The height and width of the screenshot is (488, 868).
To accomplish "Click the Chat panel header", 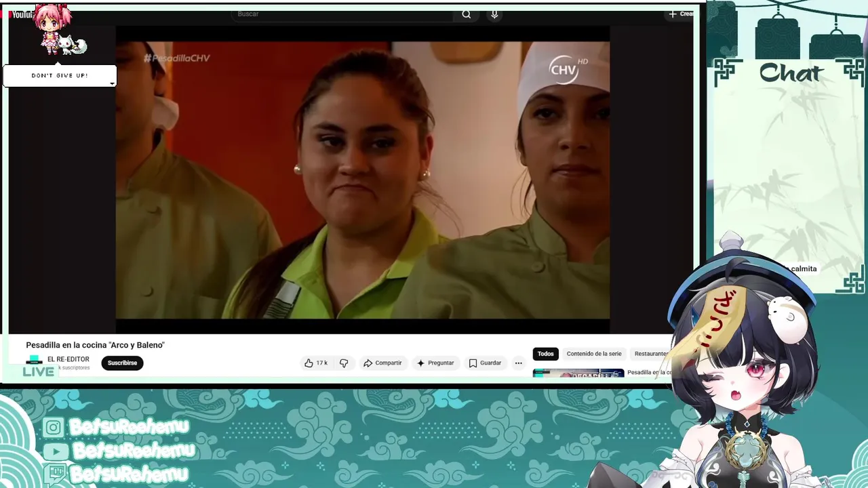I will point(791,73).
